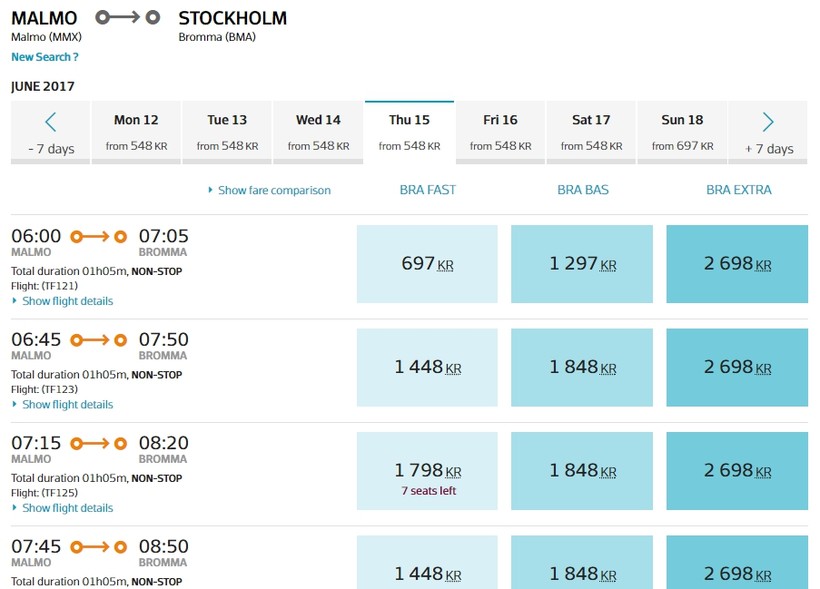Screen dimensions: 820x589
Task: Click the orange route arrow for 07:15 flight
Action: click(99, 443)
